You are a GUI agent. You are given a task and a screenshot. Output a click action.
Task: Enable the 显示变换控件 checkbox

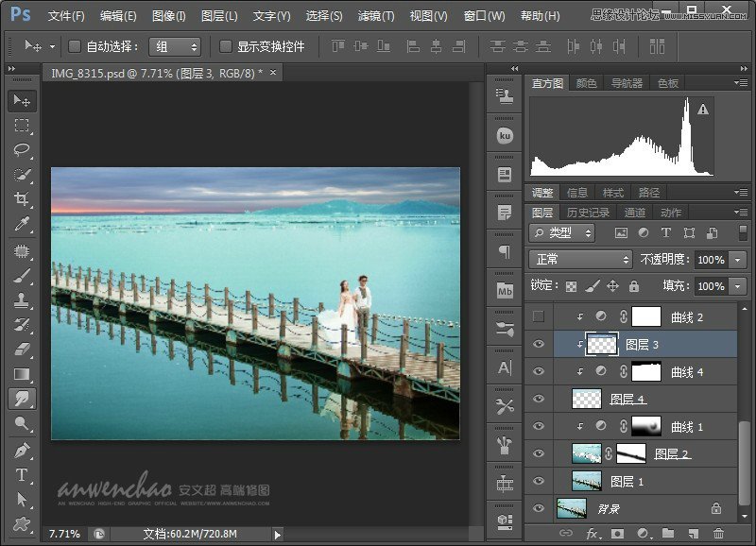226,46
